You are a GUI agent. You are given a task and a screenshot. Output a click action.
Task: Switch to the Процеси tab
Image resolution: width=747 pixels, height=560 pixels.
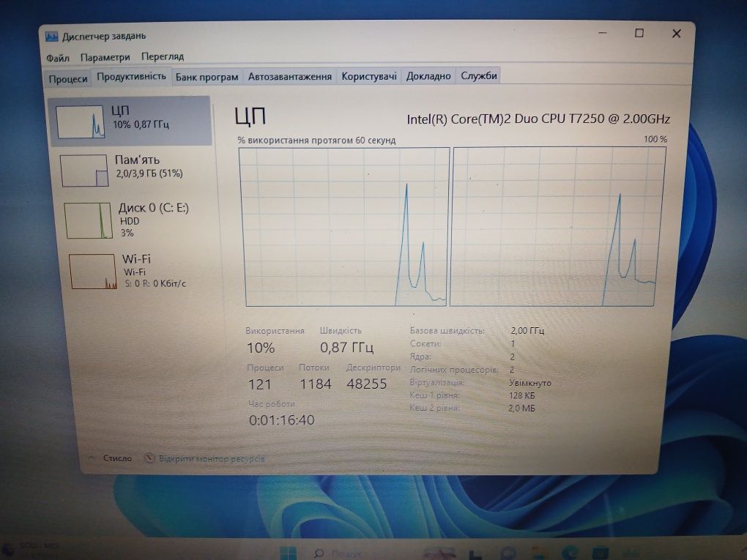coord(68,79)
